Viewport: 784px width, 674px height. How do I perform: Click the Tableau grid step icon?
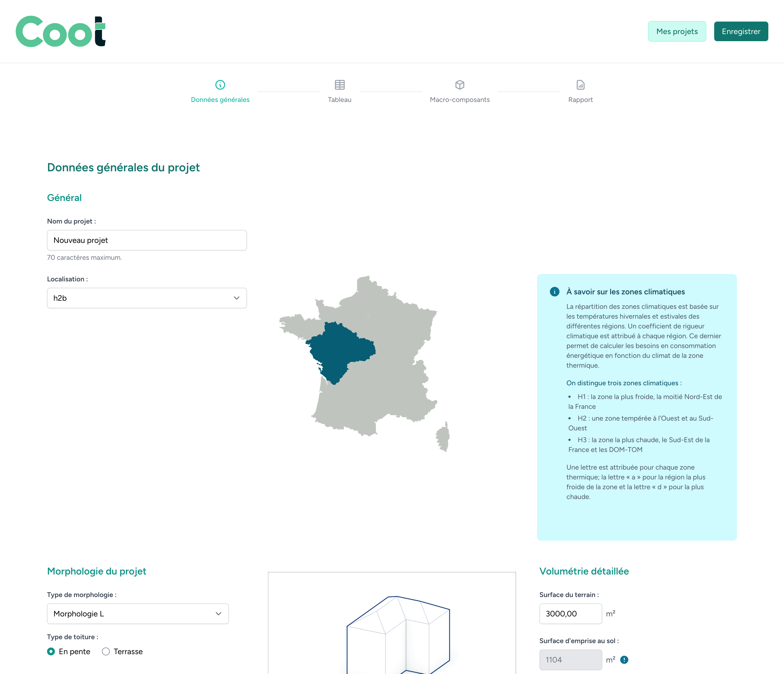pos(339,85)
